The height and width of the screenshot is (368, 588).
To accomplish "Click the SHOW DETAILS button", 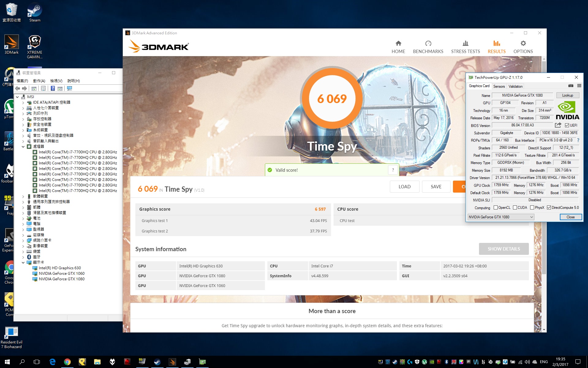I will 504,249.
